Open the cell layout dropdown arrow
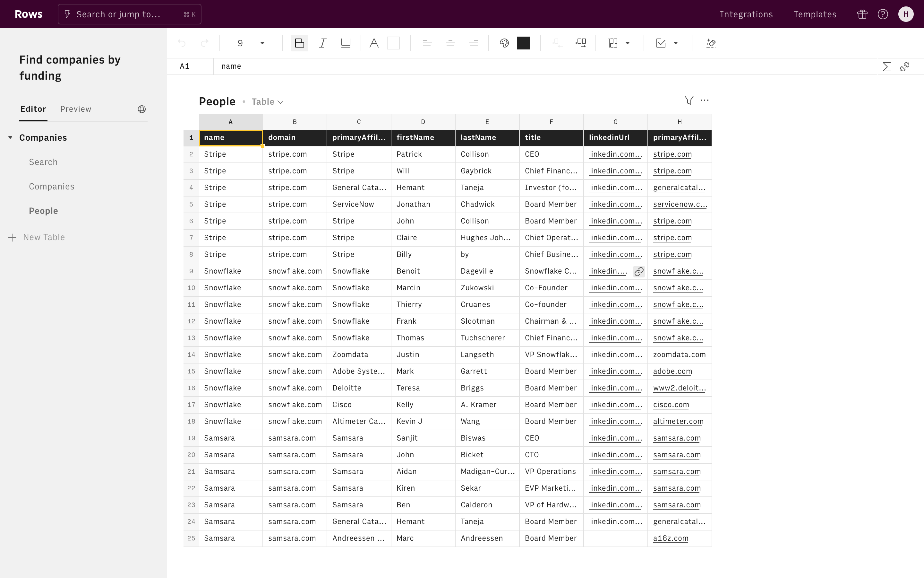The image size is (924, 578). [627, 43]
